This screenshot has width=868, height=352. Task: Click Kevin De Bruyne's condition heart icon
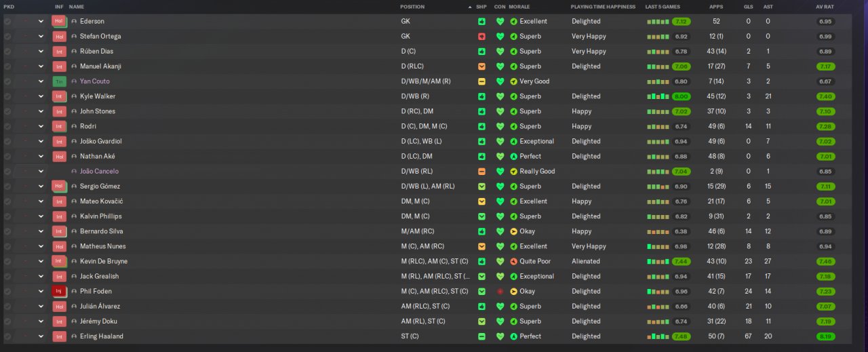pos(500,261)
